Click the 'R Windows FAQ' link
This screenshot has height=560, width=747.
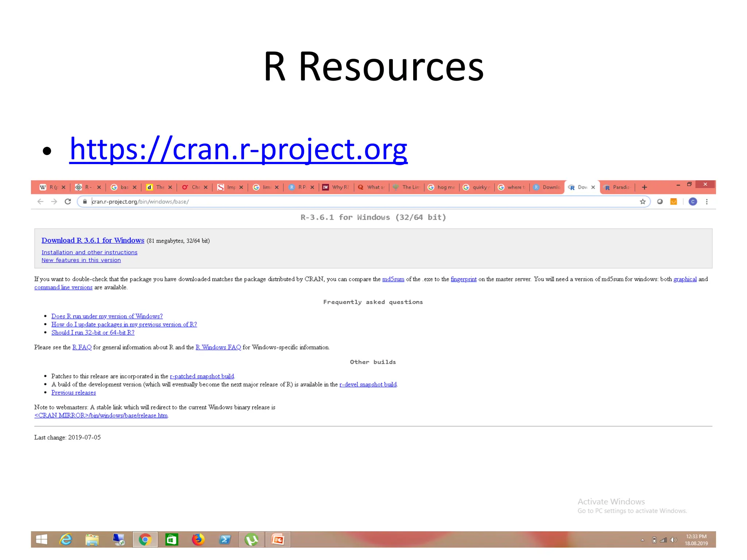click(218, 347)
